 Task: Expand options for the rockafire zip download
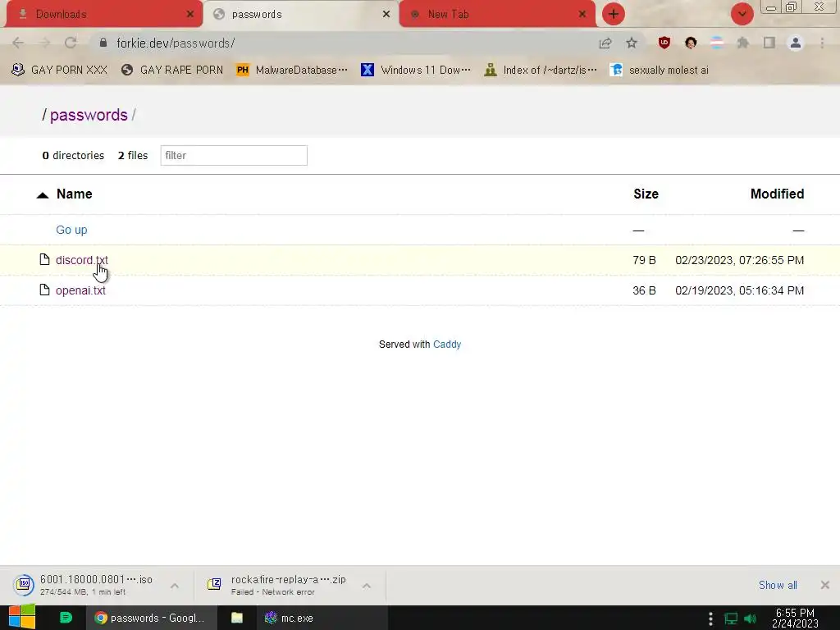[x=367, y=586]
